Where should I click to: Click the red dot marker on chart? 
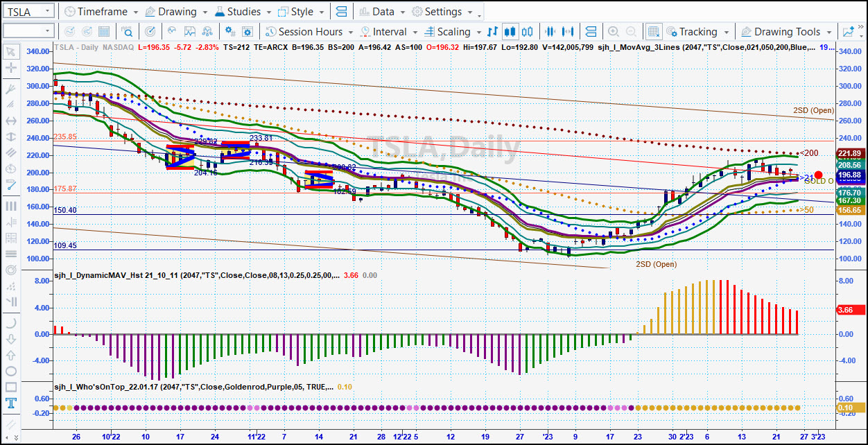(819, 175)
